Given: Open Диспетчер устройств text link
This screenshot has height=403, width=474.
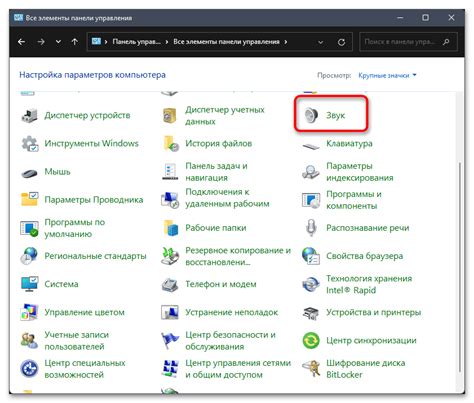Looking at the screenshot, I should coord(87,115).
